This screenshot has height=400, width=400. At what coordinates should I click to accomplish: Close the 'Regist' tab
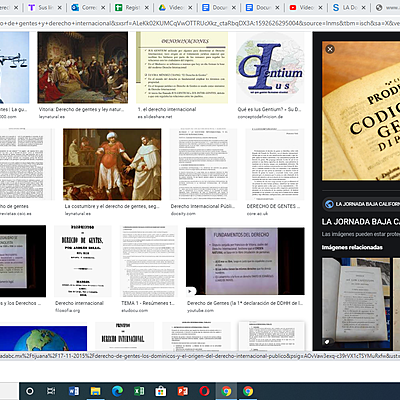point(146,7)
